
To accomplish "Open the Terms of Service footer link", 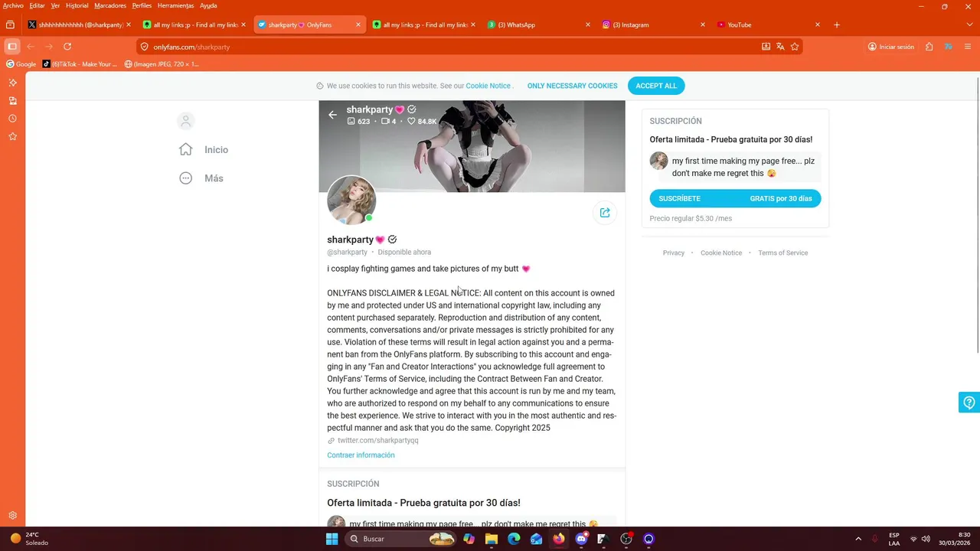I will [x=782, y=253].
